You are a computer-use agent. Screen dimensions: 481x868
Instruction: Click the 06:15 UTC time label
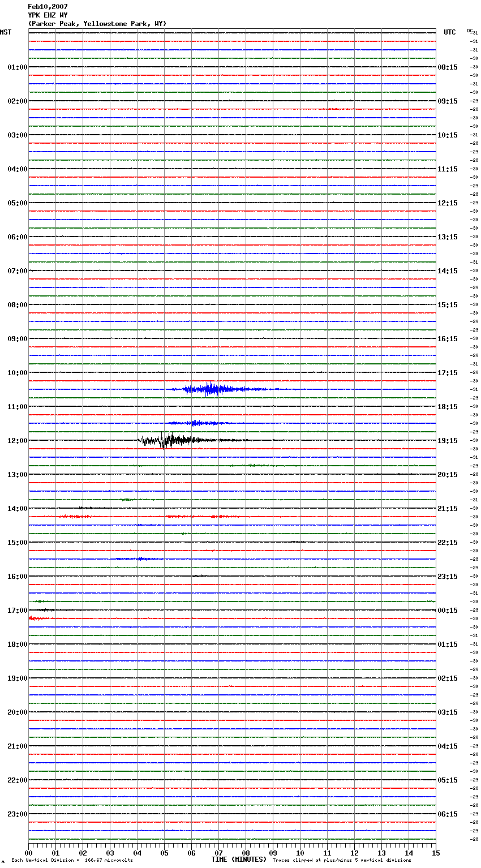click(x=448, y=814)
